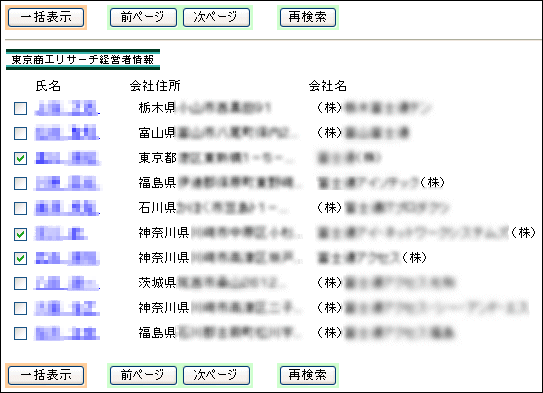543x393 pixels.
Task: Open the name link in the 栃木県 row
Action: pos(67,108)
